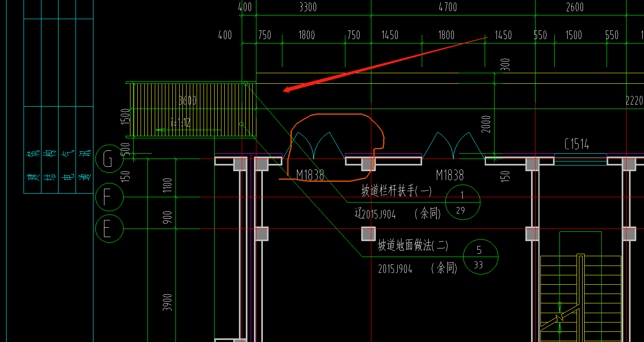The height and width of the screenshot is (342, 644).
Task: Click the (余同) text after 辽2015J904
Action: point(427,213)
